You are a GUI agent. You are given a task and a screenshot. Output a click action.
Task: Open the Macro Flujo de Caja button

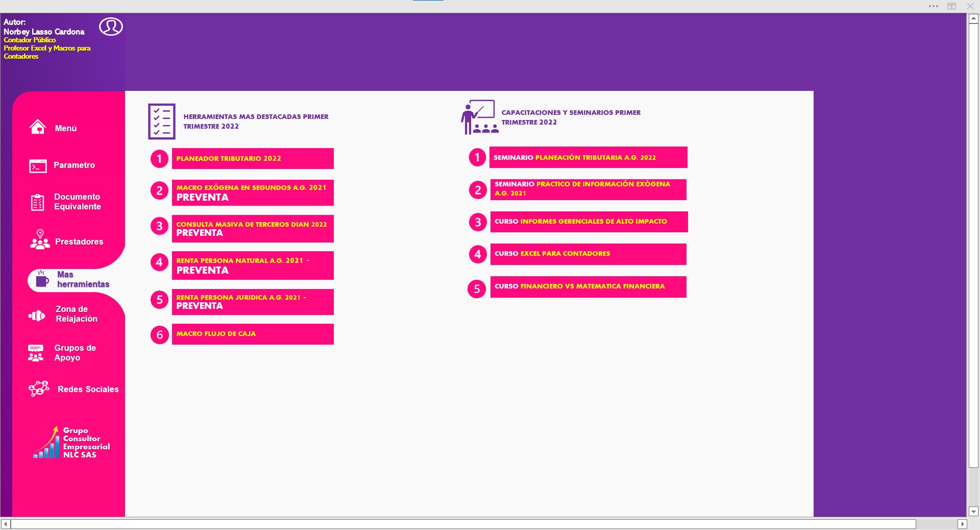coord(253,334)
